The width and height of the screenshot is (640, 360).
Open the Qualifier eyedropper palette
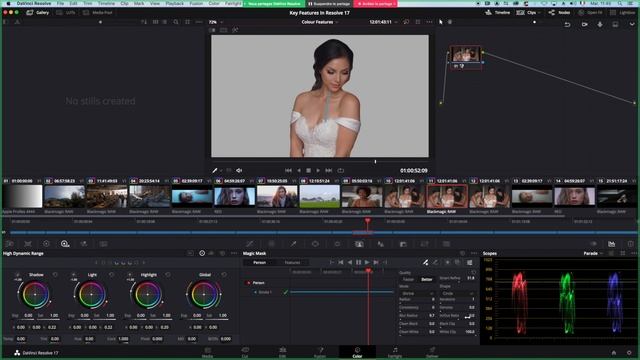pos(293,244)
